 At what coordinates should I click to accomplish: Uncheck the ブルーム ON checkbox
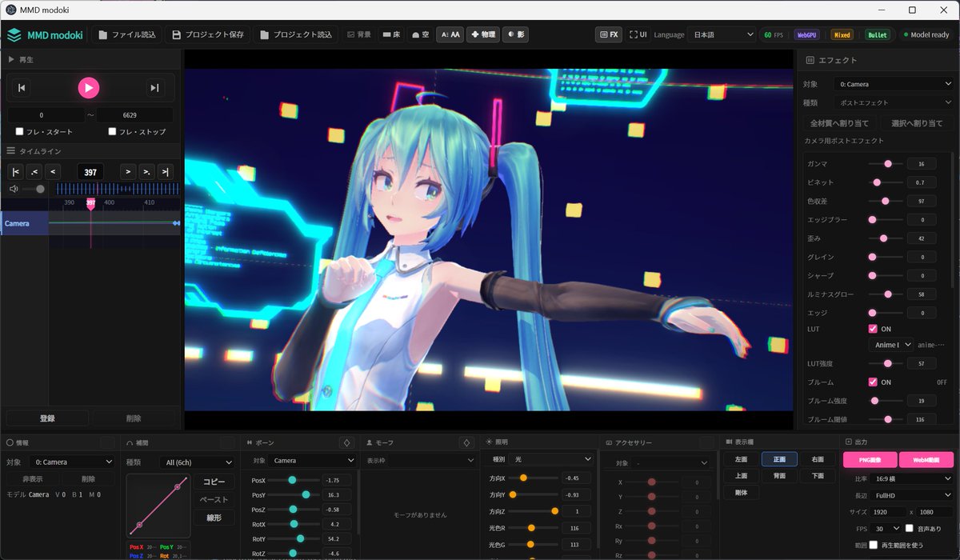coord(873,382)
